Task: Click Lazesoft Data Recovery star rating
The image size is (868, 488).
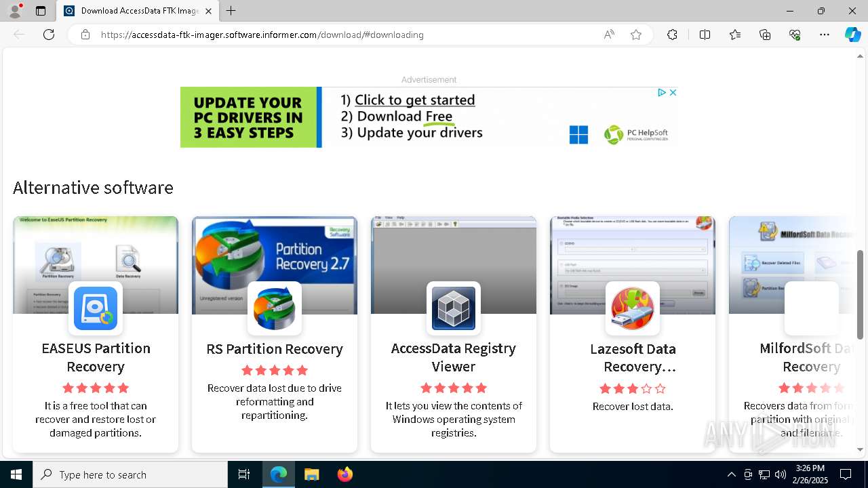Action: pyautogui.click(x=633, y=389)
